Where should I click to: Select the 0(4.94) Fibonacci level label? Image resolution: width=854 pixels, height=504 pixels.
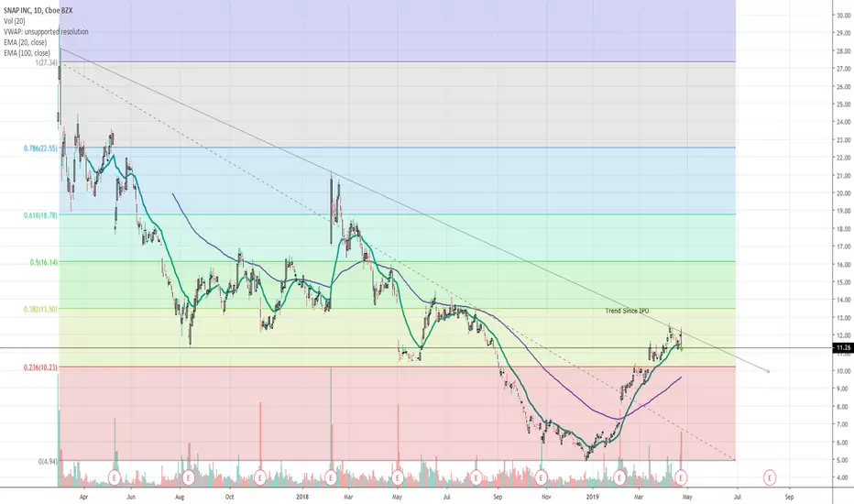tap(48, 462)
